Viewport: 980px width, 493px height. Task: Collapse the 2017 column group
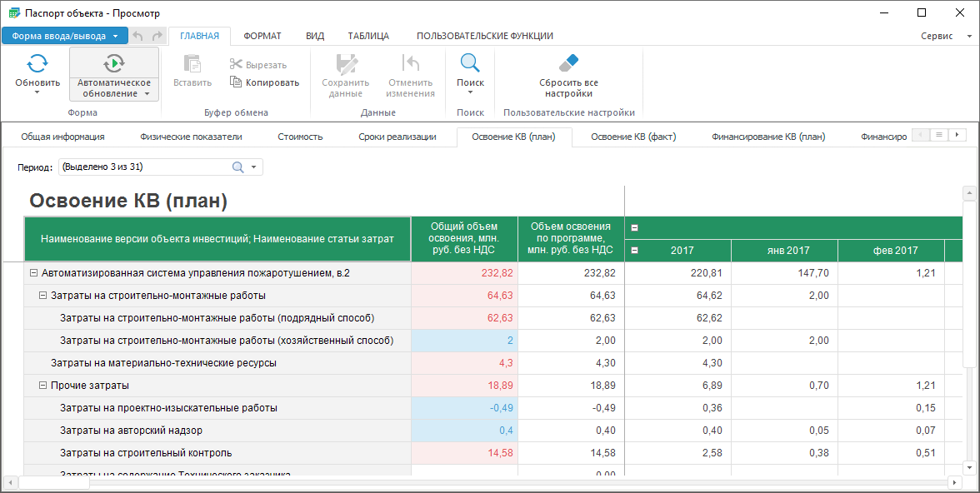point(635,251)
